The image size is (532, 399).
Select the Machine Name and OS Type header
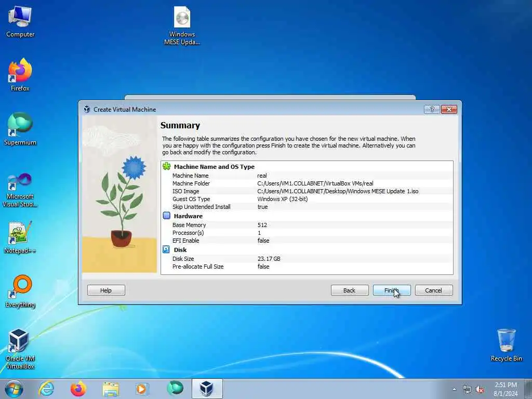pos(214,167)
